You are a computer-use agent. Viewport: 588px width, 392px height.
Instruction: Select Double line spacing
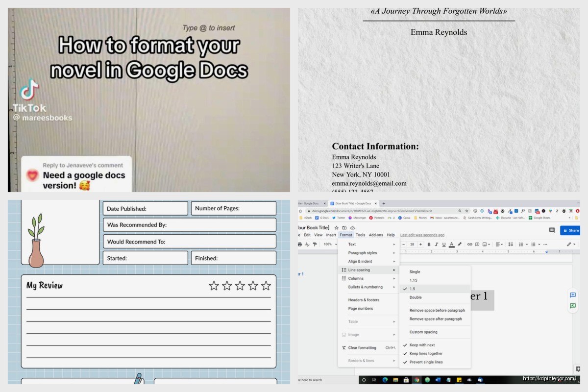tap(416, 297)
